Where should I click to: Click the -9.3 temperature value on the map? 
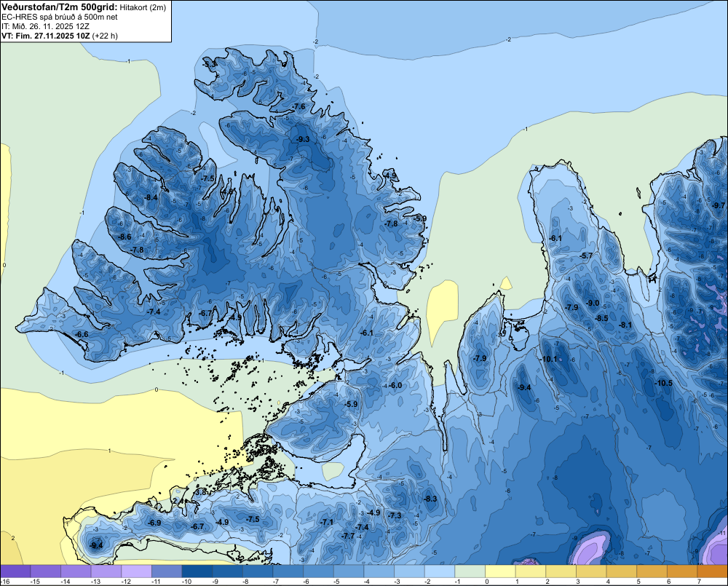[303, 139]
